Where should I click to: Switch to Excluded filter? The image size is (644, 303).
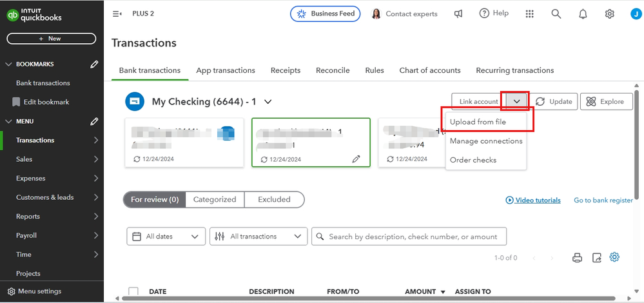pyautogui.click(x=275, y=200)
